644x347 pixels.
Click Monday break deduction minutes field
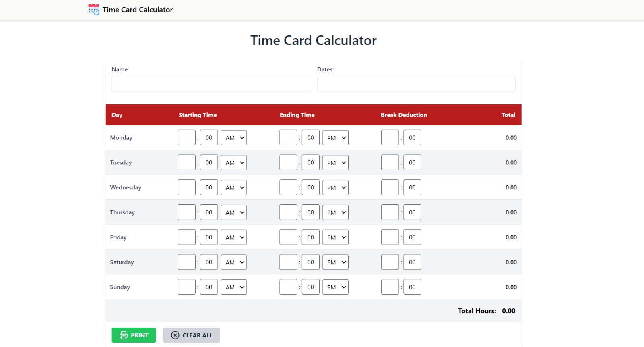click(x=413, y=138)
